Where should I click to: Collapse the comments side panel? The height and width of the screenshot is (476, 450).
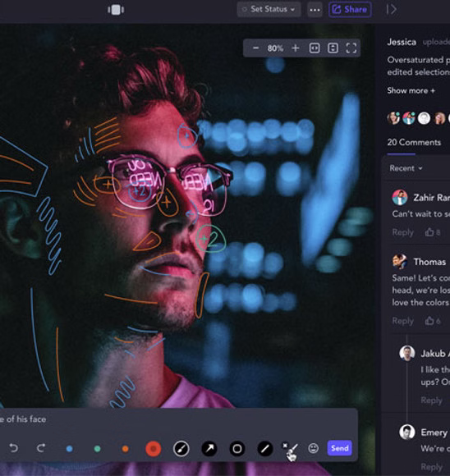pos(392,9)
